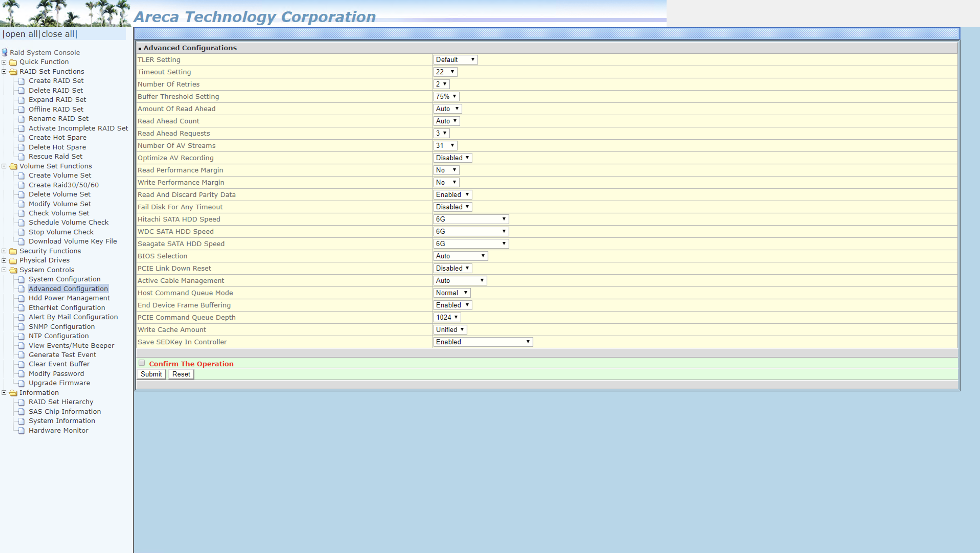This screenshot has width=980, height=553.
Task: Expand the Security Functions tree node
Action: pyautogui.click(x=4, y=251)
